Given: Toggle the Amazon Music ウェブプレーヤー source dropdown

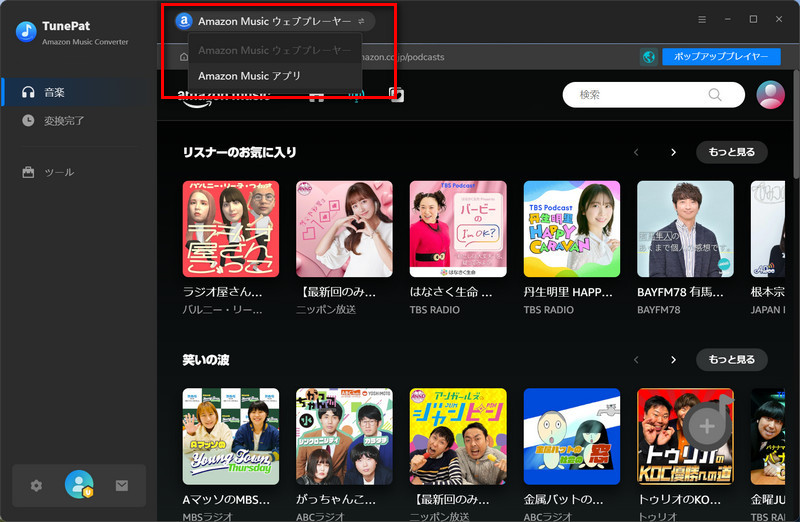Looking at the screenshot, I should [x=273, y=21].
